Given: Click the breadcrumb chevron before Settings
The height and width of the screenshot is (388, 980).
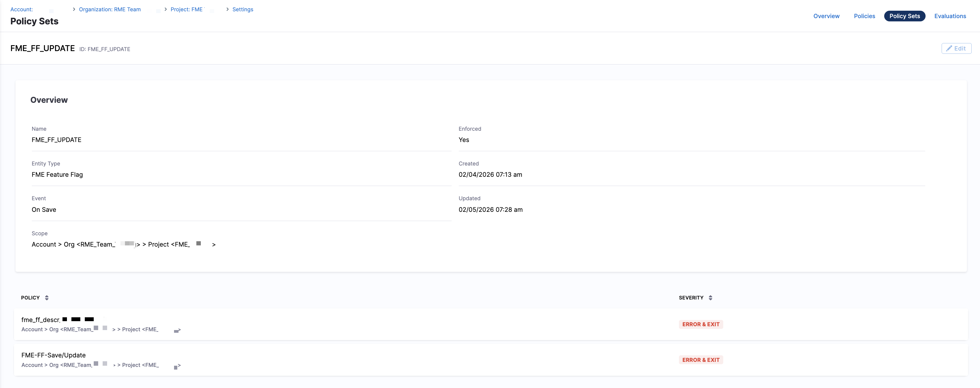Looking at the screenshot, I should [x=228, y=9].
